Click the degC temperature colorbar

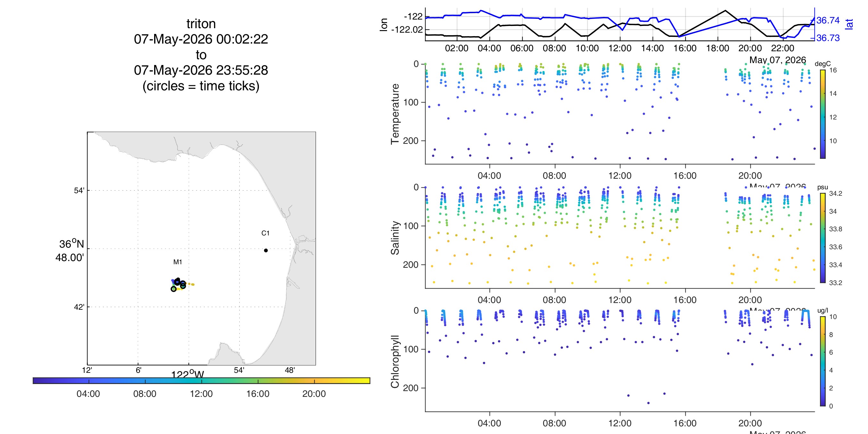pos(823,114)
